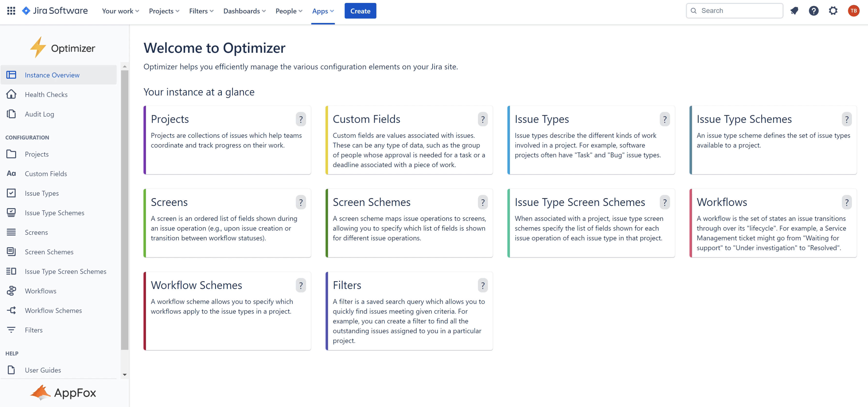Open the app switcher grid icon

click(11, 11)
